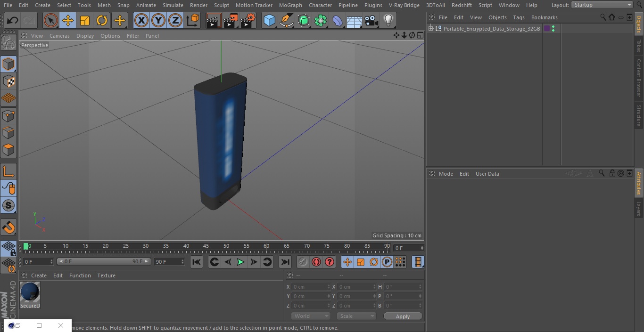Play animation forward
Image resolution: width=644 pixels, height=332 pixels.
point(240,262)
